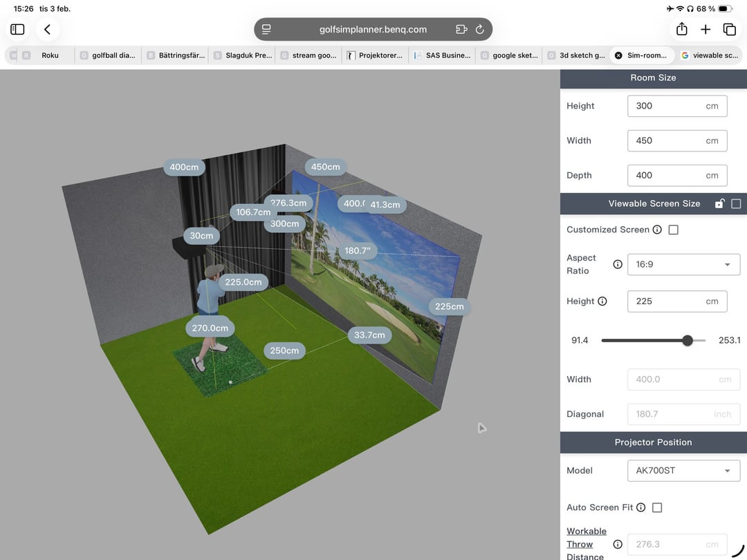Expand the projector Model AK700ST dropdown
The height and width of the screenshot is (560, 747).
point(683,471)
